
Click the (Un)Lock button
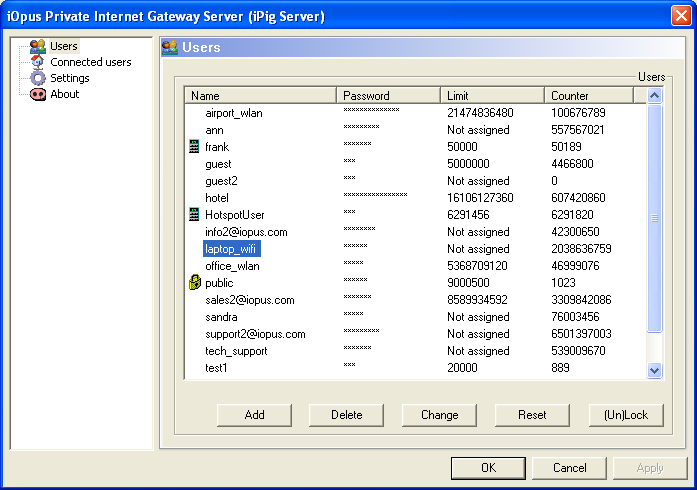click(626, 415)
